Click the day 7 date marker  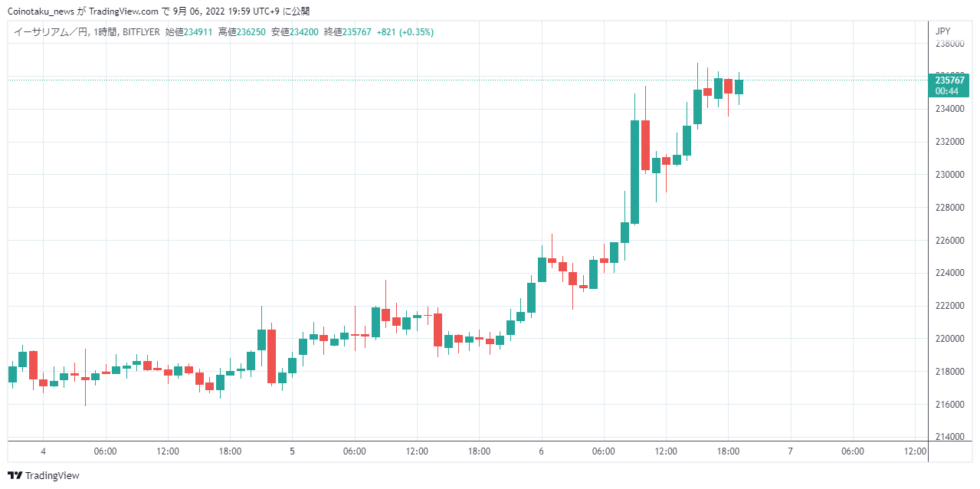click(790, 451)
